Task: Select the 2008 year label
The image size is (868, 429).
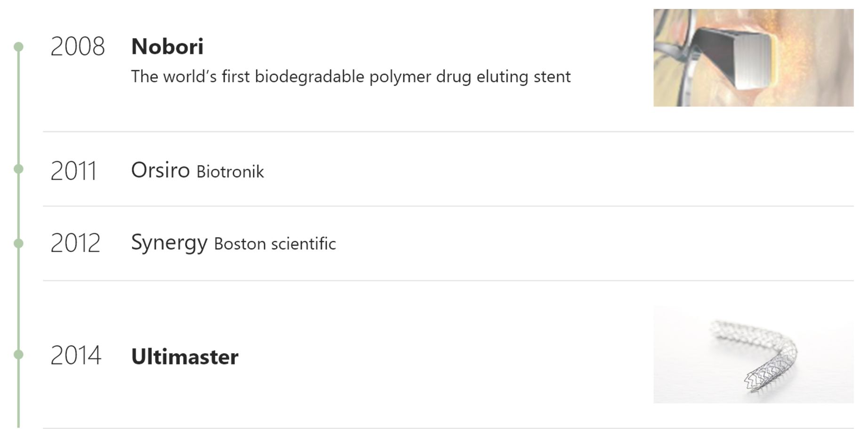Action: (78, 47)
